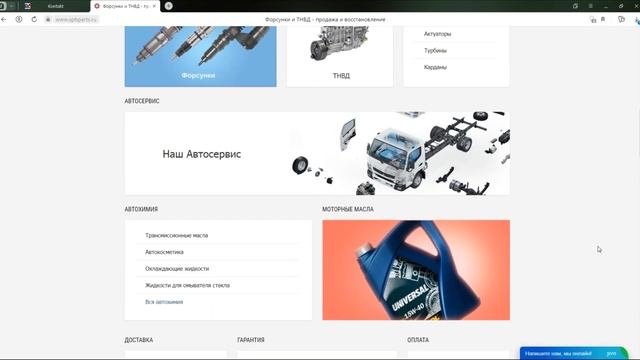The height and width of the screenshot is (360, 640).
Task: Click the page protection icon beside the bookmark
Action: coord(593,19)
